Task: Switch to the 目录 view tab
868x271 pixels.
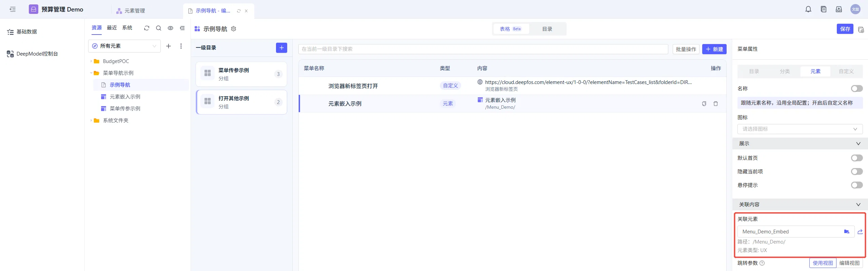Action: point(547,29)
